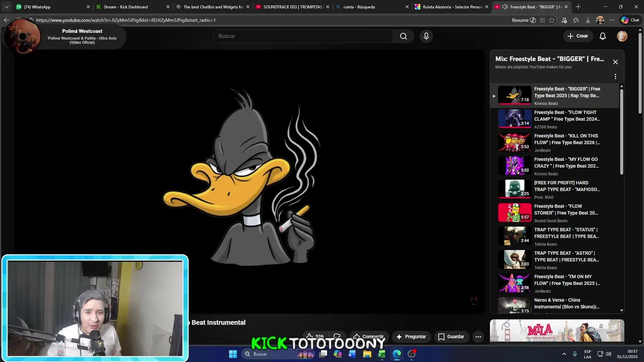The image size is (644, 362).
Task: Activate voice search microphone on YouTube
Action: (426, 36)
